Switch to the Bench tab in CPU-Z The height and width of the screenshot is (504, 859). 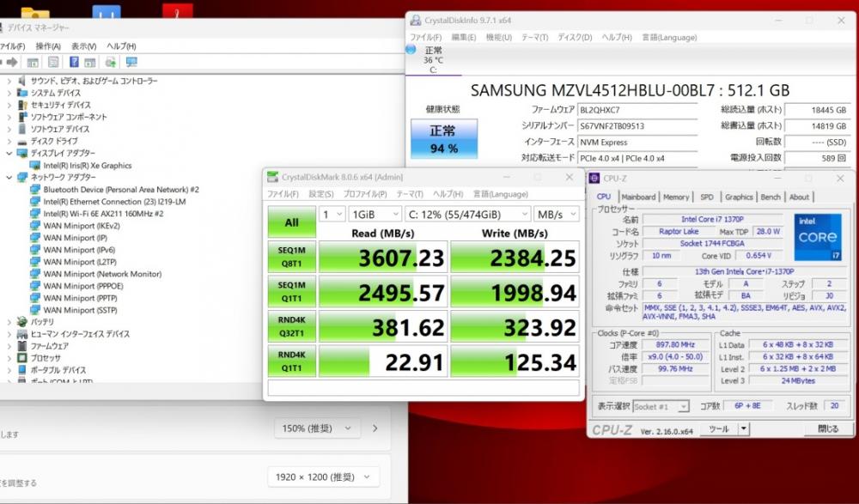pos(771,197)
